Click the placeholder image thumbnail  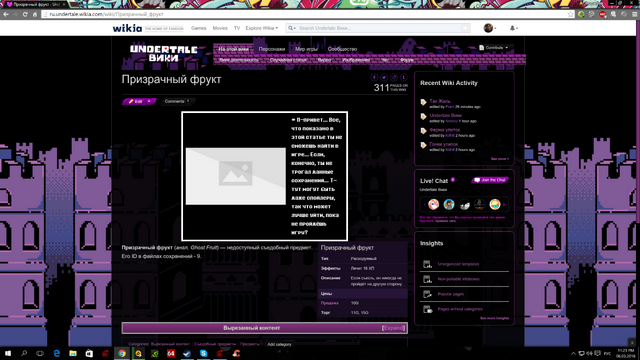236,176
